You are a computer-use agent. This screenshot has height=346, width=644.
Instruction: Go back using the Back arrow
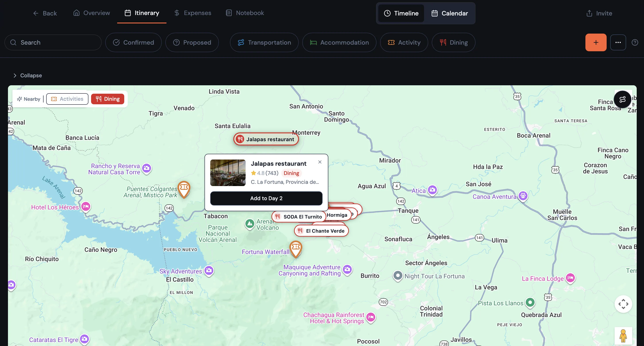point(45,13)
